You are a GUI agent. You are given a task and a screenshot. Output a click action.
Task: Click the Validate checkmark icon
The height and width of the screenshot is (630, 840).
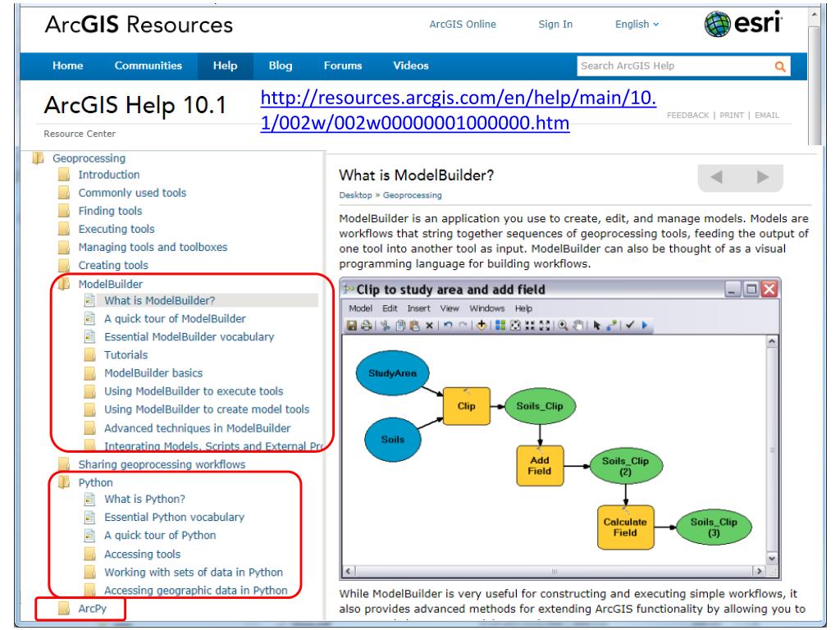630,325
